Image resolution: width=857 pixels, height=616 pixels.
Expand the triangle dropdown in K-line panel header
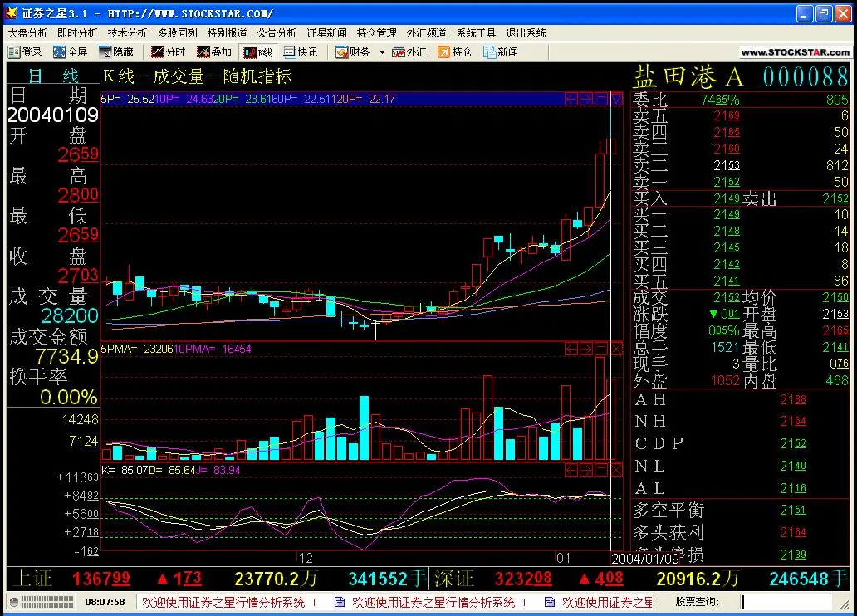616,99
